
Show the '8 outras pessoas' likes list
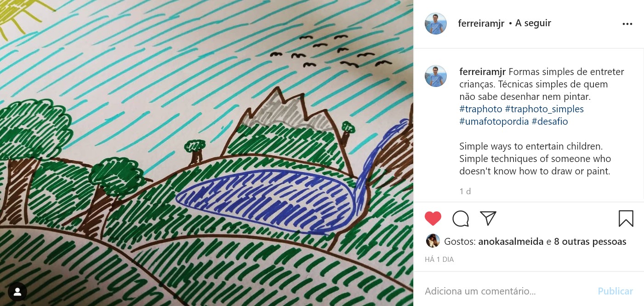[x=590, y=242]
